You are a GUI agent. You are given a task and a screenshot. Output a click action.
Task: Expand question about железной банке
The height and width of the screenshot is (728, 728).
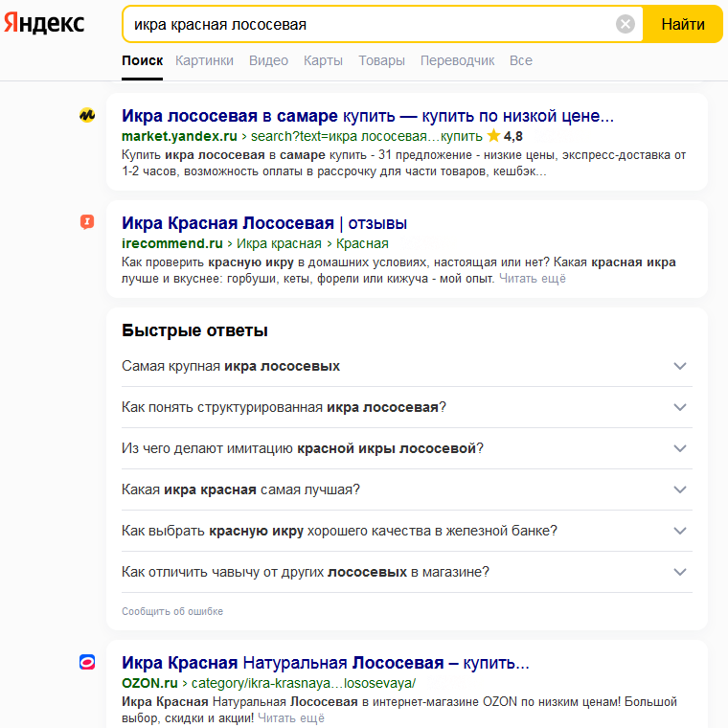(680, 531)
